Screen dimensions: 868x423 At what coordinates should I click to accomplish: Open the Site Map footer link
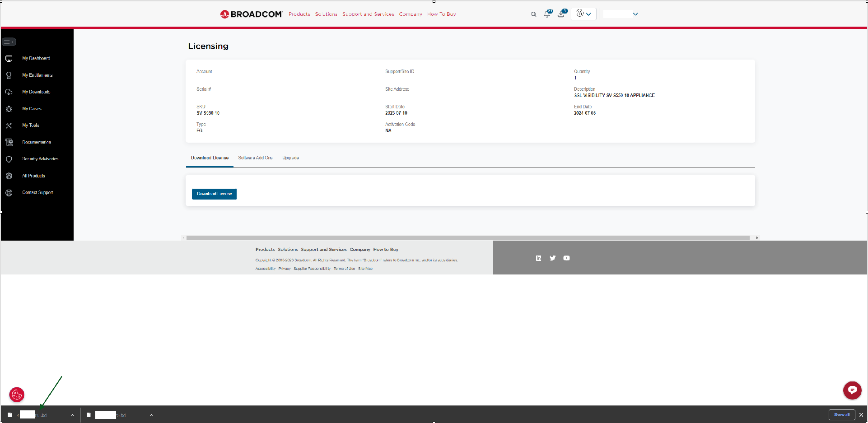(365, 269)
